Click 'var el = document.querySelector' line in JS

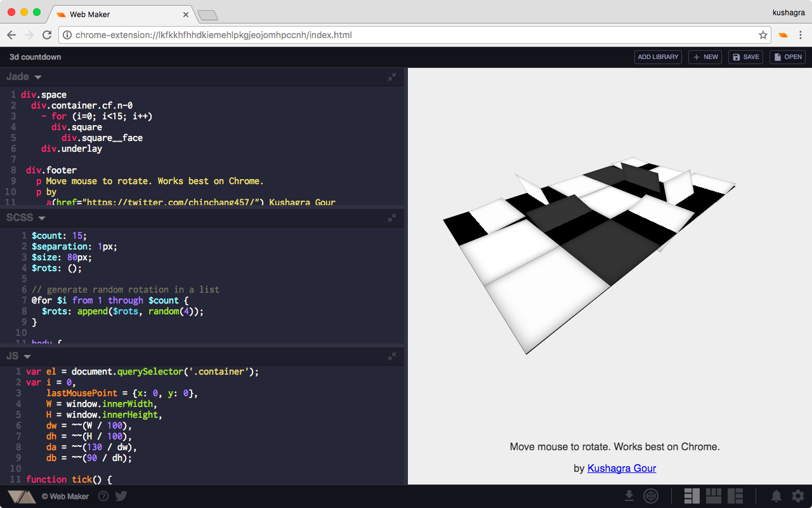(143, 371)
